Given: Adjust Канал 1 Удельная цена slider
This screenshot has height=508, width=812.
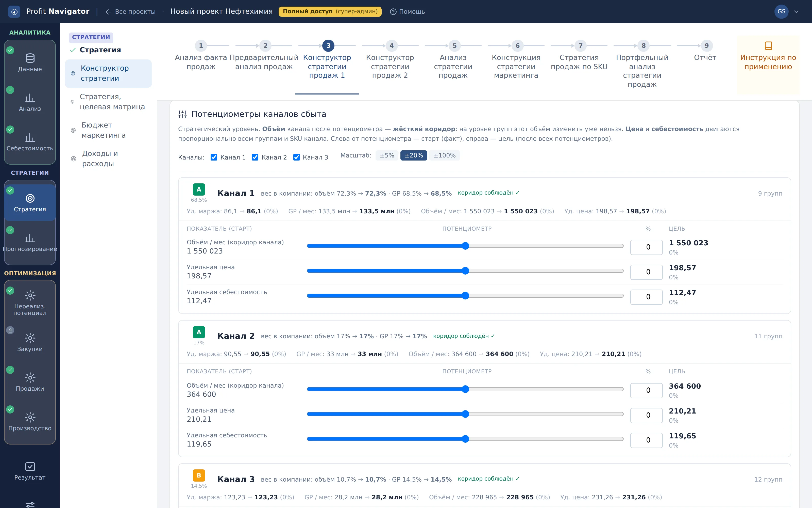Looking at the screenshot, I should 465,271.
